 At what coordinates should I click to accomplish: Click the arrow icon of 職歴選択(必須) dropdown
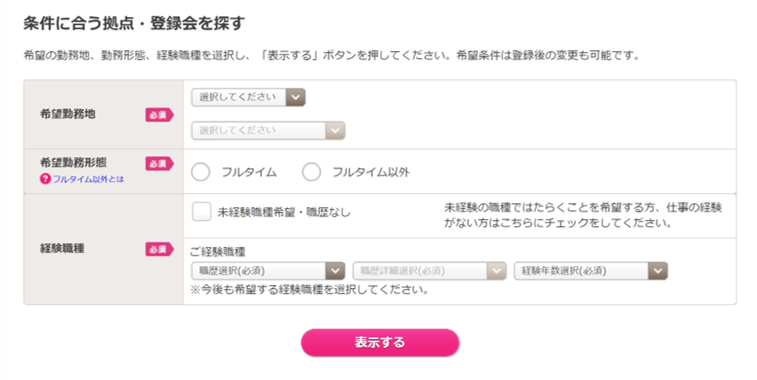tap(335, 271)
